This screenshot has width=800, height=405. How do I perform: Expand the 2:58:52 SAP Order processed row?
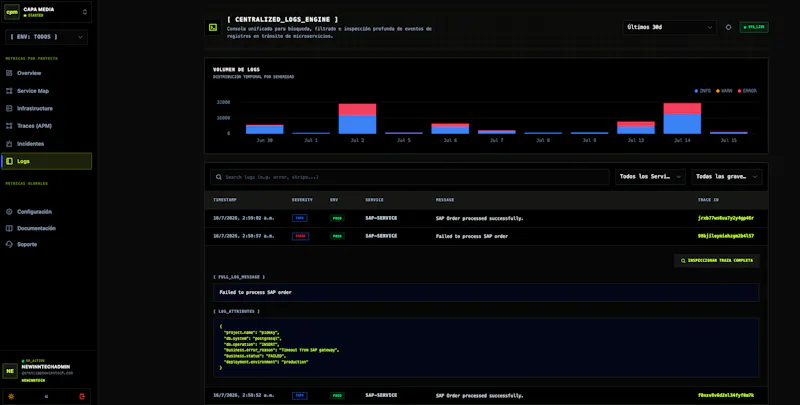point(486,395)
